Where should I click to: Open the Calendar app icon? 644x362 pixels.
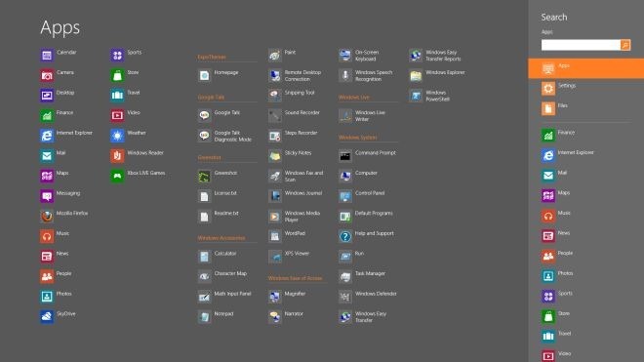tap(47, 55)
